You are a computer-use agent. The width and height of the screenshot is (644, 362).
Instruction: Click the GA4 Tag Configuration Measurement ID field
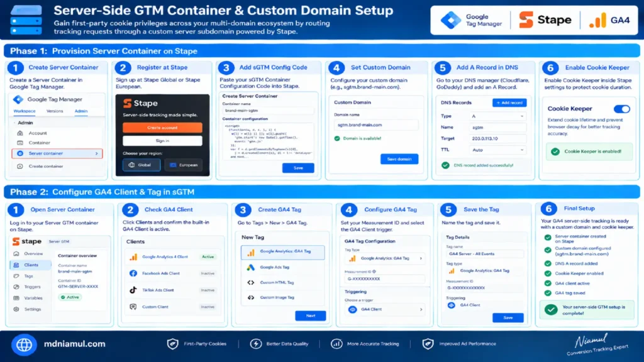(x=384, y=278)
